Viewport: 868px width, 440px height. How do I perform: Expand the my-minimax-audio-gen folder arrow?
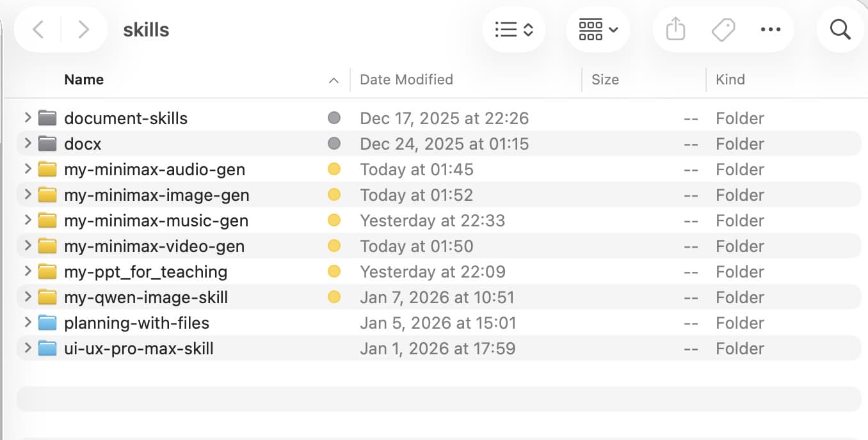[x=28, y=169]
